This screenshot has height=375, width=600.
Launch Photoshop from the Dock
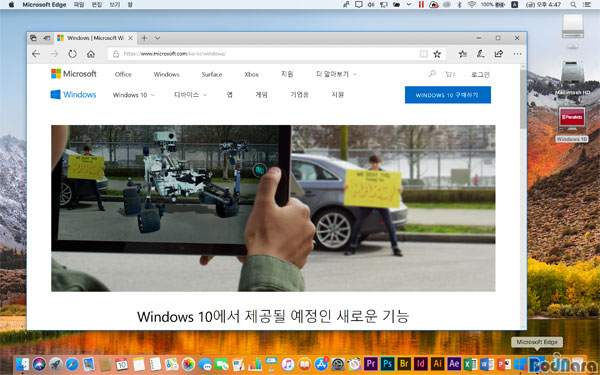coord(387,364)
